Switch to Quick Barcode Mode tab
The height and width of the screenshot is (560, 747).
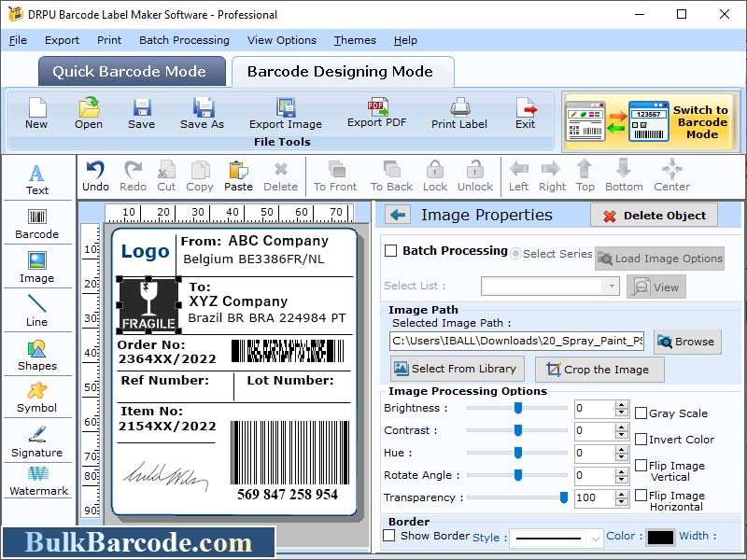(131, 71)
